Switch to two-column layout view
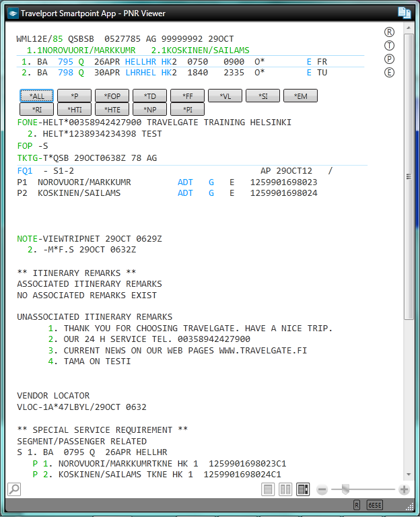This screenshot has width=420, height=517. click(285, 489)
